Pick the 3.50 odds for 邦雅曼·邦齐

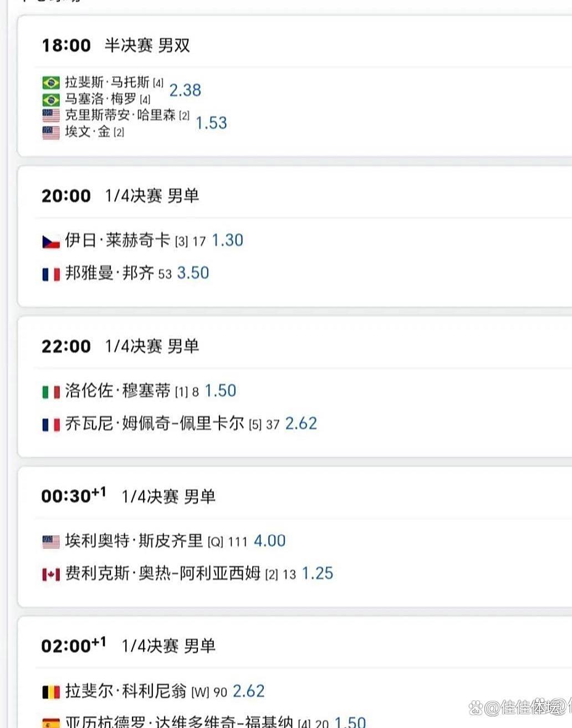pyautogui.click(x=193, y=273)
